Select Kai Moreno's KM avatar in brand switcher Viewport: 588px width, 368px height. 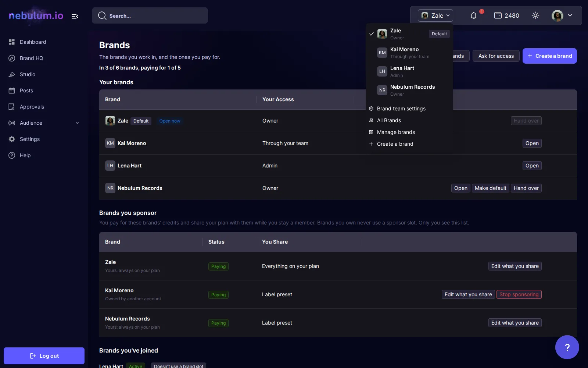(382, 53)
